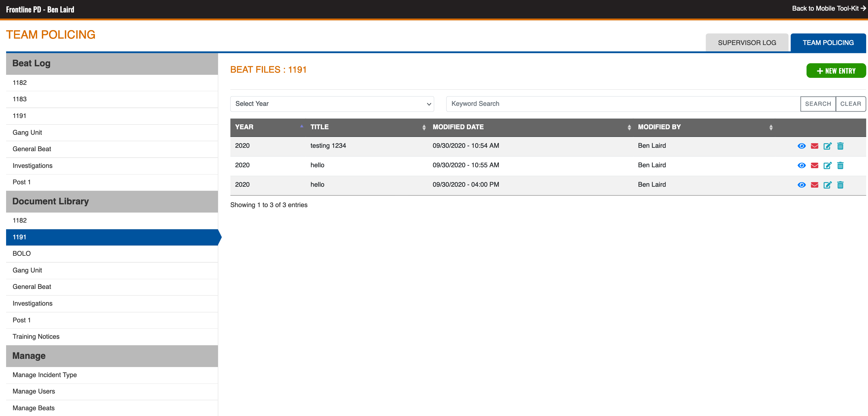This screenshot has width=868, height=416.
Task: Edit the 'testing 1234' entry via pencil icon
Action: point(827,146)
